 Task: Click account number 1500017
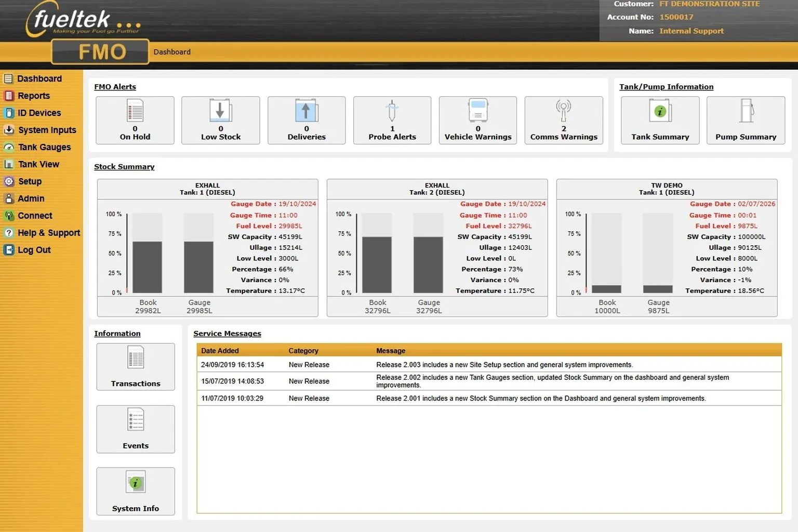pos(676,17)
